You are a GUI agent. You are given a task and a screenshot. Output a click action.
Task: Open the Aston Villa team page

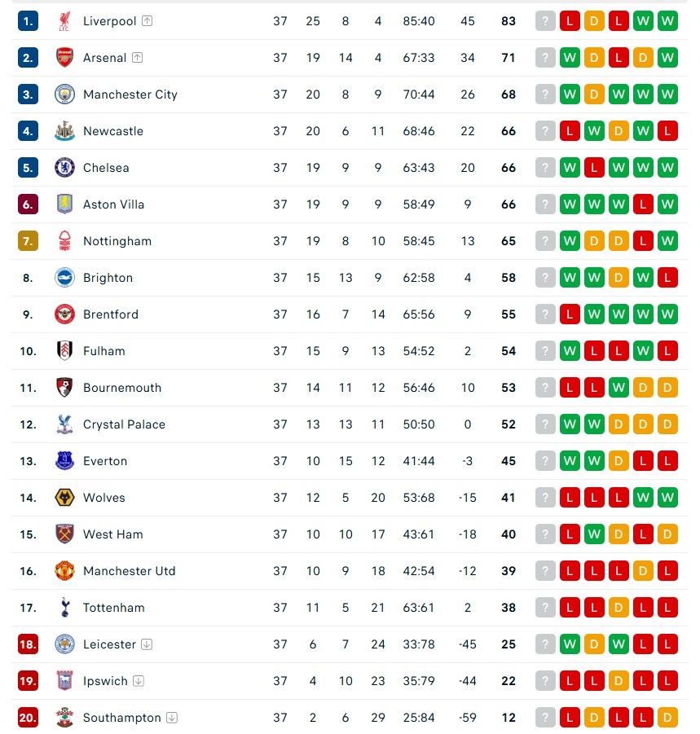(114, 204)
